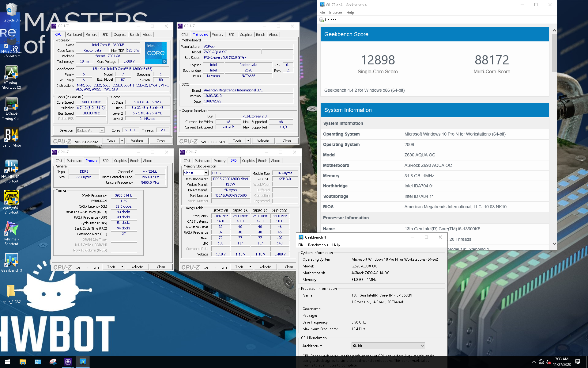Click the Geekbench taskbar icon

[83, 362]
